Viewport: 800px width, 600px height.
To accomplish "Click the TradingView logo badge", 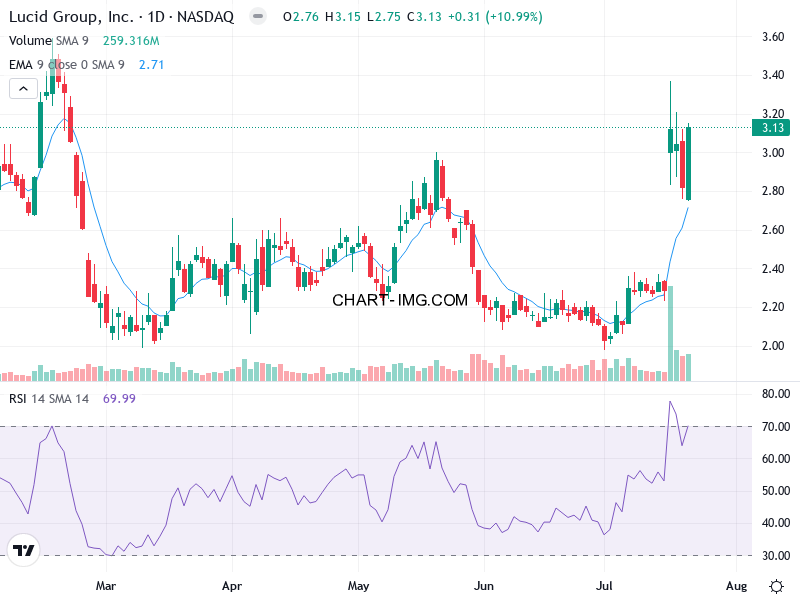I will (23, 550).
